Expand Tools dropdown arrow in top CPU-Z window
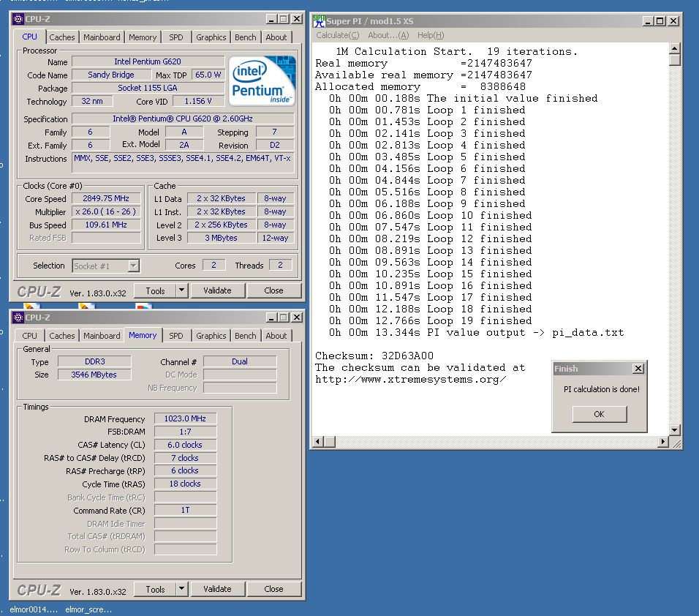Screen dimensions: 699x616 coord(181,290)
